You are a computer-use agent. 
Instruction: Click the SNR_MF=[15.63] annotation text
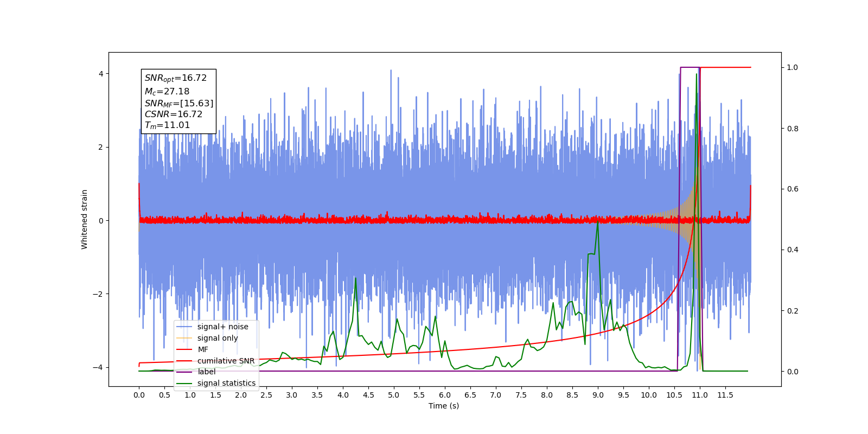click(x=179, y=103)
